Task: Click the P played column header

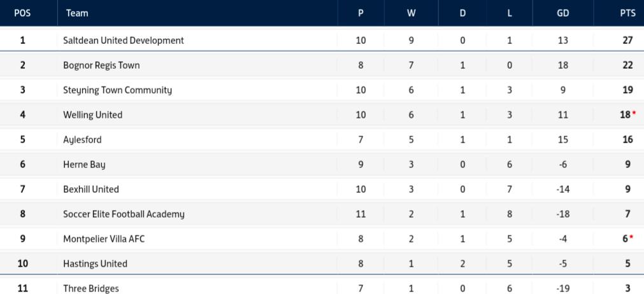Action: point(361,13)
